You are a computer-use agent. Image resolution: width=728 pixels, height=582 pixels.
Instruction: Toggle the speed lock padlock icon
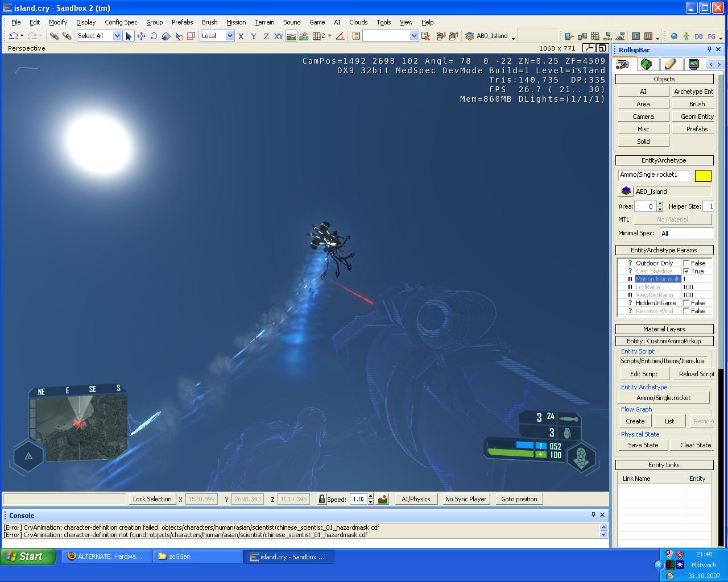[322, 499]
